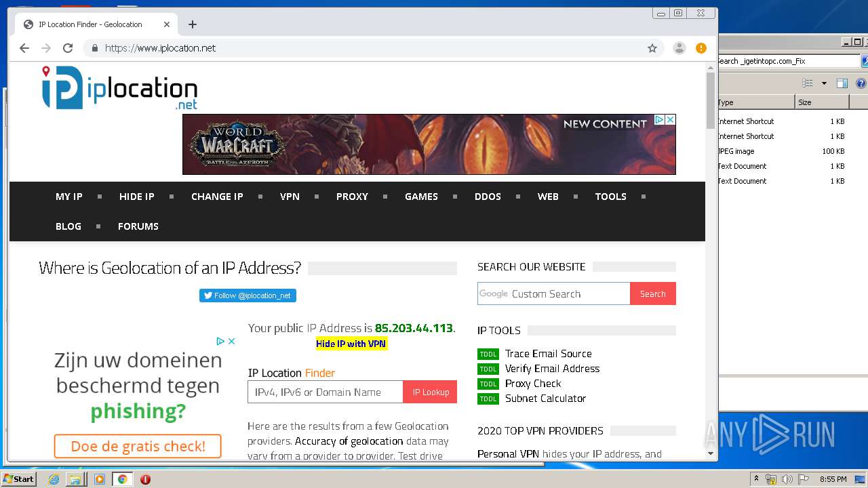
Task: Open network tray icon
Action: pos(771,479)
